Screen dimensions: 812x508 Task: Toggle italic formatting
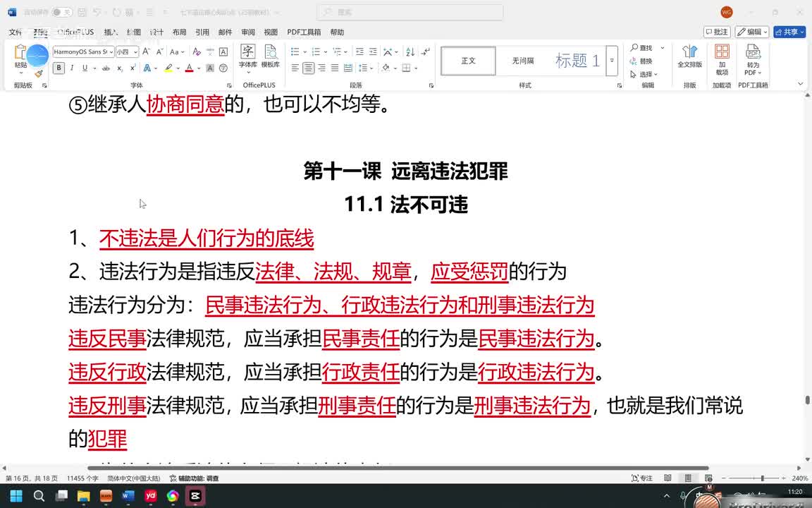[72, 68]
